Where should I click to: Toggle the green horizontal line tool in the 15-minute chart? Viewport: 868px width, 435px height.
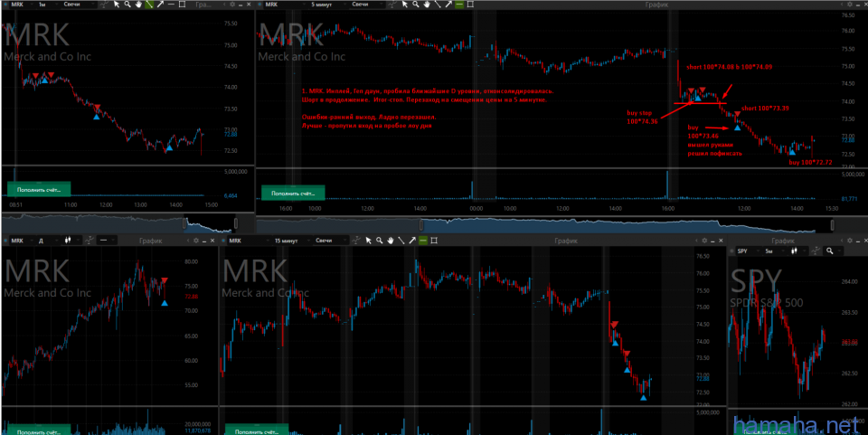pyautogui.click(x=423, y=241)
